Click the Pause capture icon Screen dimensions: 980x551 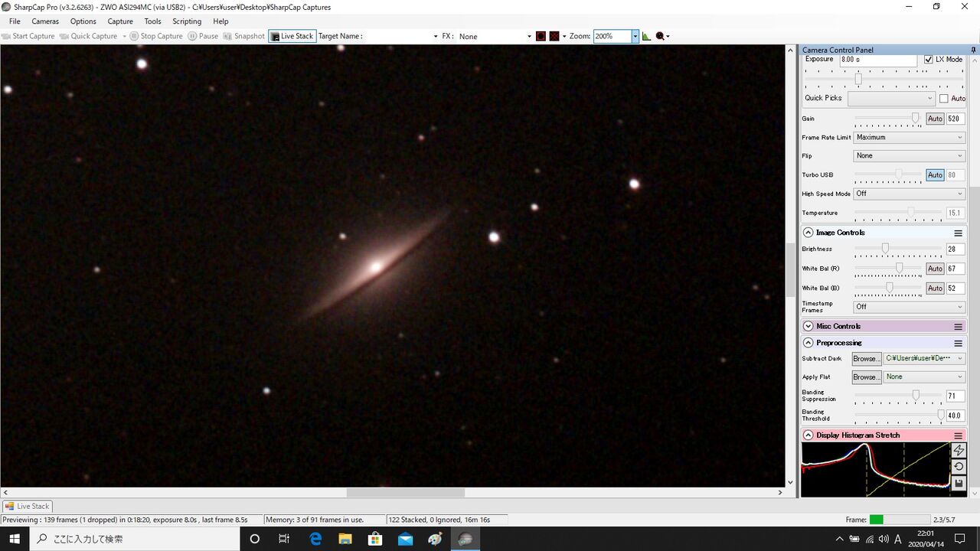click(192, 36)
